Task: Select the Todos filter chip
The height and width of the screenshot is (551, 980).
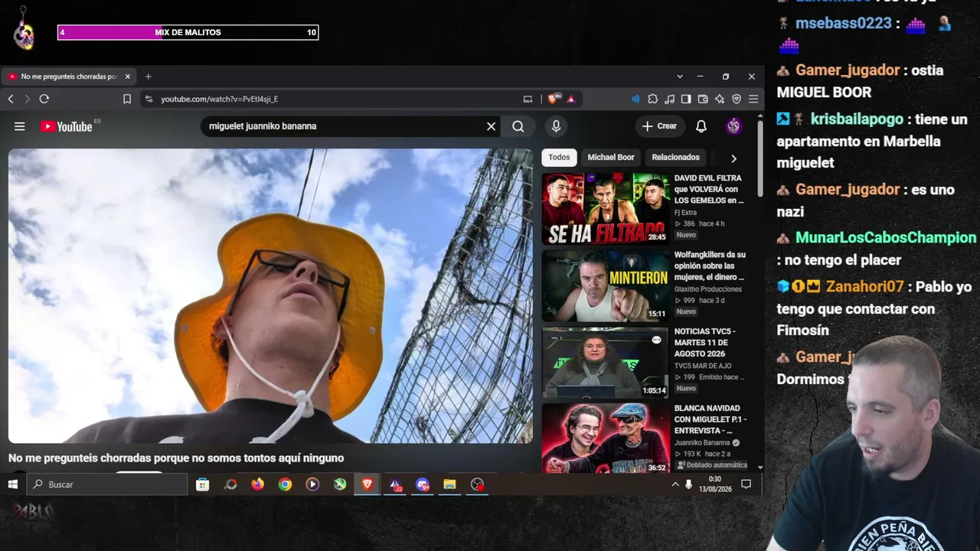Action: pos(559,158)
